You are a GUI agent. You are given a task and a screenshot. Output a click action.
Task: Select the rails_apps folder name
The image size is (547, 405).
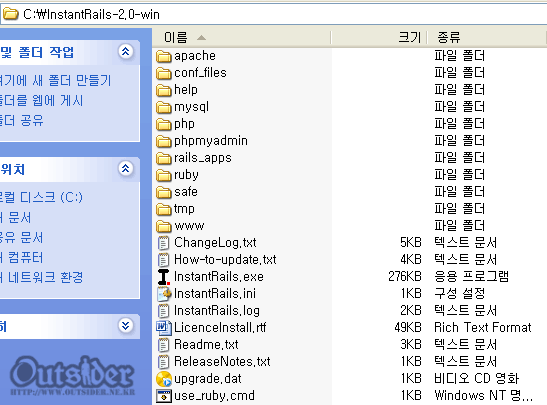tap(203, 158)
